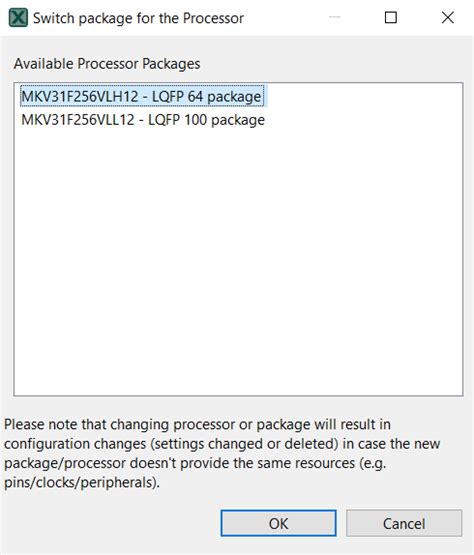Choose the highlighted 64-pin LQFP package entry
This screenshot has width=474, height=555.
[x=142, y=97]
